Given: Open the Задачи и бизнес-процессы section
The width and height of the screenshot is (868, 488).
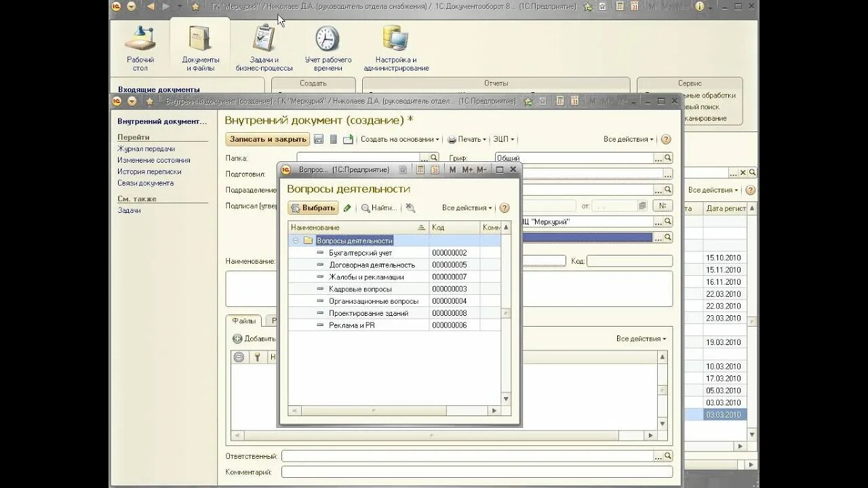Looking at the screenshot, I should pyautogui.click(x=264, y=47).
